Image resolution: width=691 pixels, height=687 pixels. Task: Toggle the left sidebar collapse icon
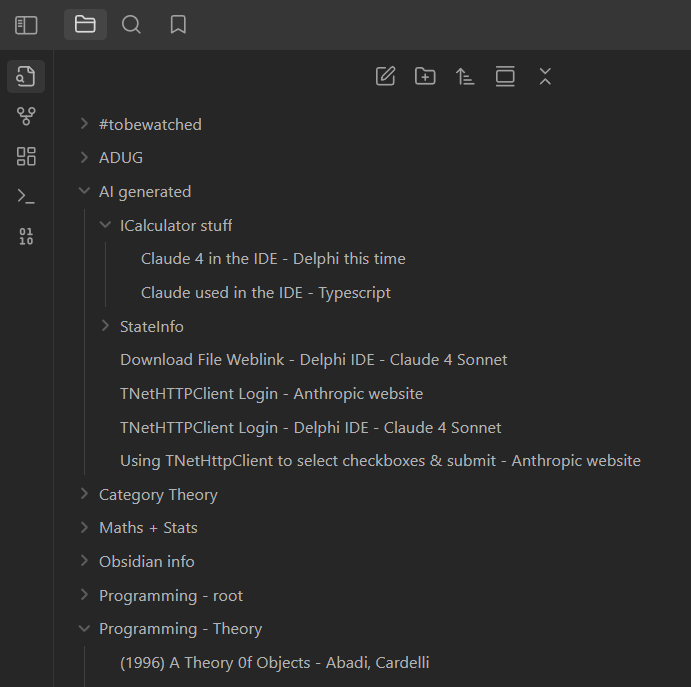tap(26, 25)
